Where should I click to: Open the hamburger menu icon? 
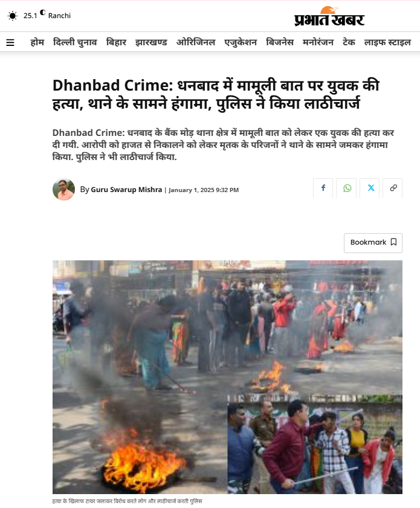(10, 42)
